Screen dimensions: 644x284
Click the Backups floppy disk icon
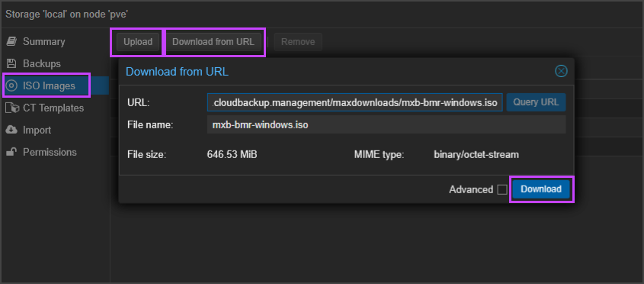[x=11, y=64]
